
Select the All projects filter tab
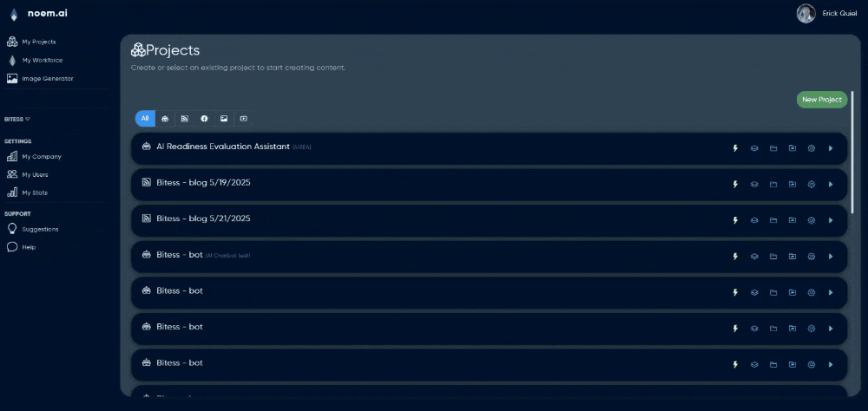145,119
